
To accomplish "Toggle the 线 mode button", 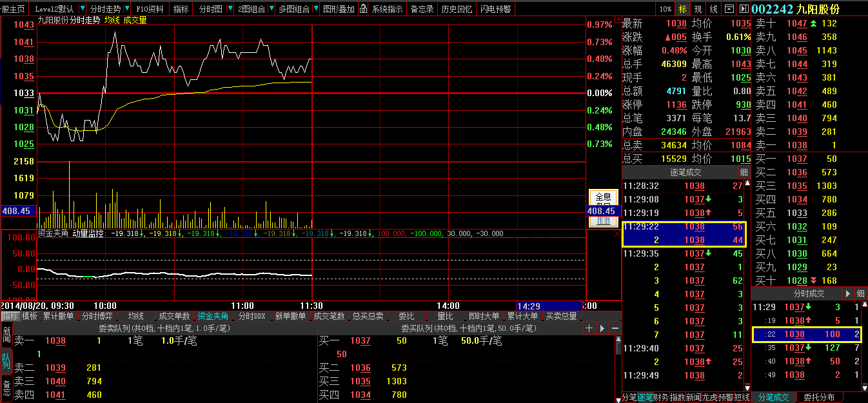I will click(713, 9).
